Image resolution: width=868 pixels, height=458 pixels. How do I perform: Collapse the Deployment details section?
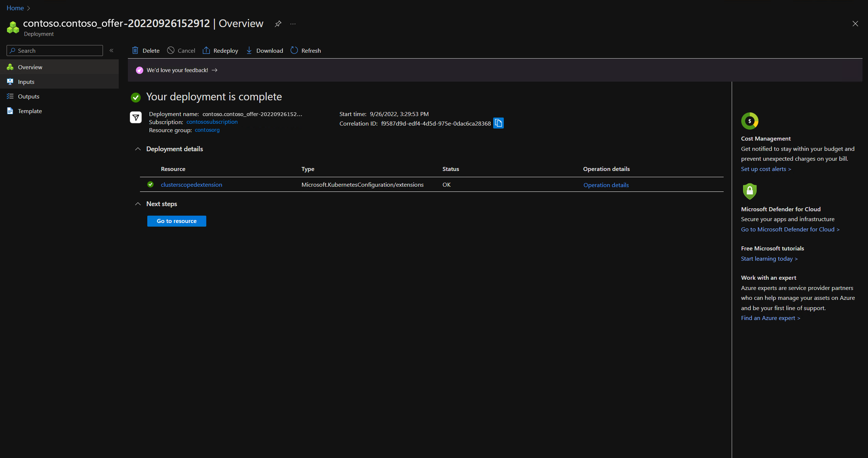pos(138,149)
